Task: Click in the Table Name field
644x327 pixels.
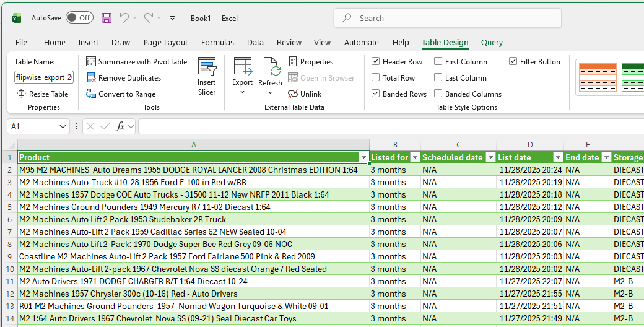Action: click(x=44, y=77)
